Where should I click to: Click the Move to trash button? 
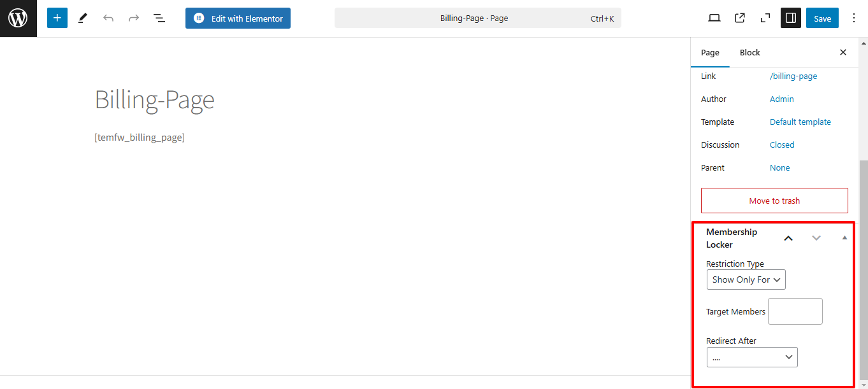click(x=774, y=201)
